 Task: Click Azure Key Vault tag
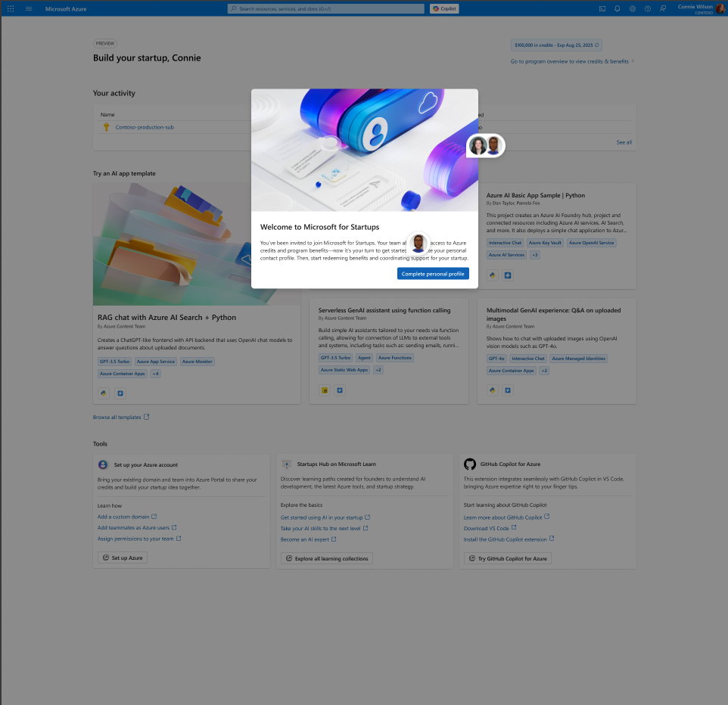(545, 243)
